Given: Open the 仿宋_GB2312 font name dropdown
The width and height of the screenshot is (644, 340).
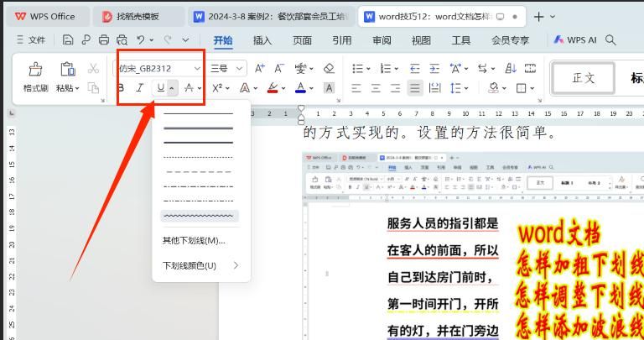Looking at the screenshot, I should click(198, 69).
